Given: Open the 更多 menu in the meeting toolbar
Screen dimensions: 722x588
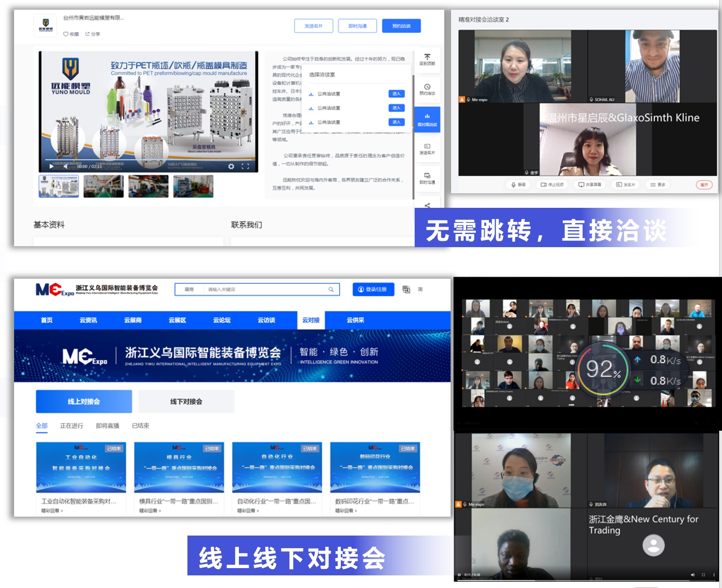Looking at the screenshot, I should point(657,185).
